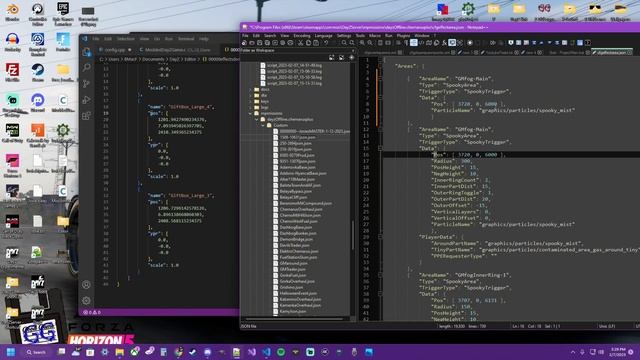This screenshot has width=640, height=360.
Task: Toggle Synchronize Vertical Scrolling in Notepad++
Action: point(380,42)
